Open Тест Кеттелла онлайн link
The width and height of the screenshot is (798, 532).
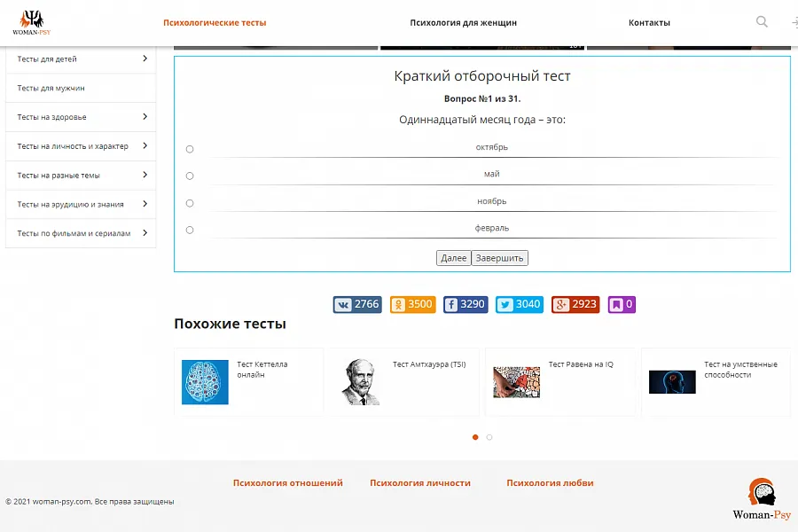pos(262,370)
